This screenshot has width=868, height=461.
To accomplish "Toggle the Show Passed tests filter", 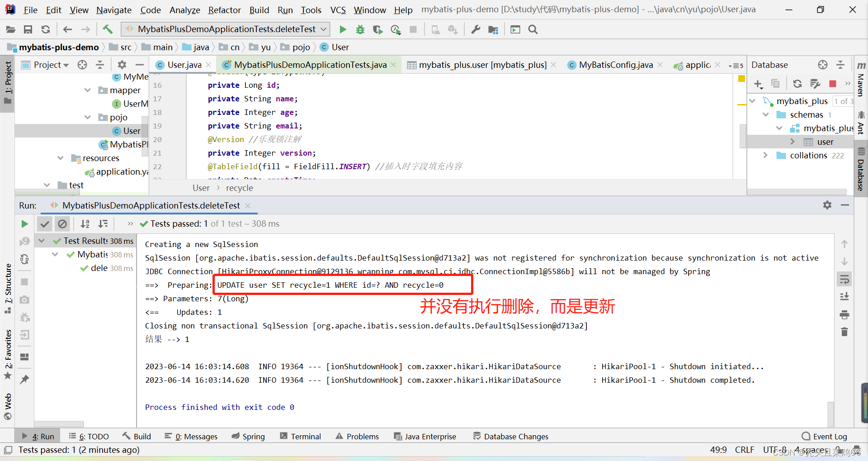I will coord(44,223).
